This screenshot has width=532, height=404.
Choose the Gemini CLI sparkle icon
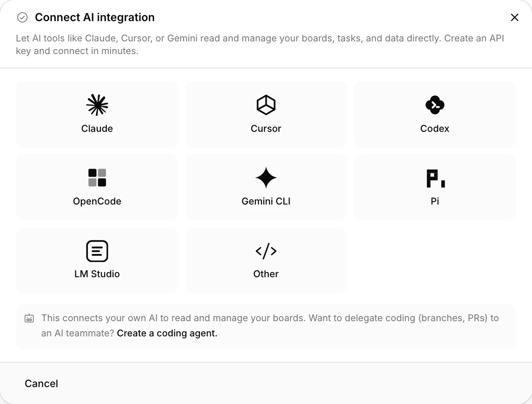266,177
